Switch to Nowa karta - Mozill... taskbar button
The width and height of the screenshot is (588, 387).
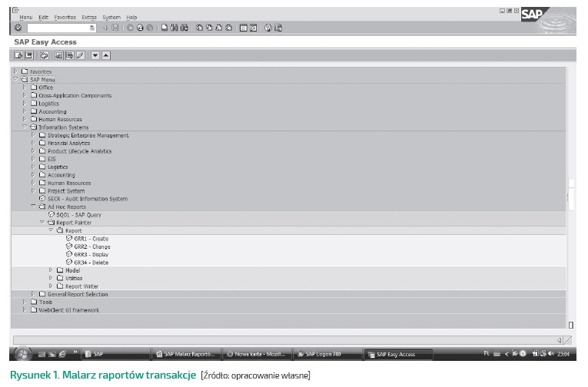tap(257, 354)
